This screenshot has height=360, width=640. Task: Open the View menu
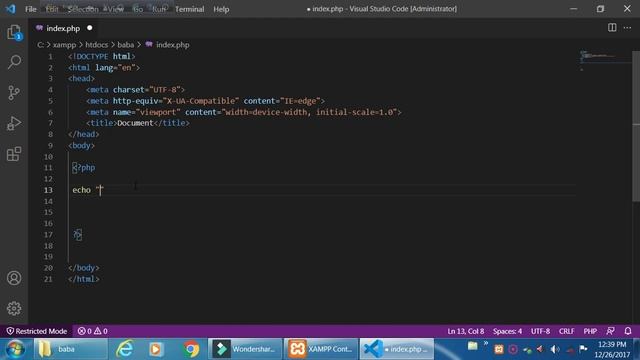coord(116,9)
